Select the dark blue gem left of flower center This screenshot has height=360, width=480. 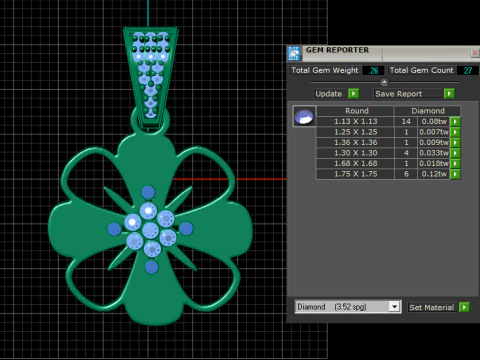pyautogui.click(x=114, y=229)
